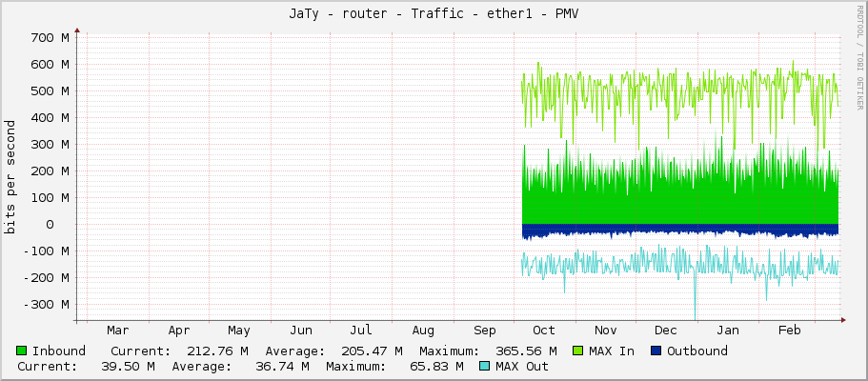Screen dimensions: 868x381
Task: Click the -300 M y-axis label
Action: pyautogui.click(x=47, y=304)
